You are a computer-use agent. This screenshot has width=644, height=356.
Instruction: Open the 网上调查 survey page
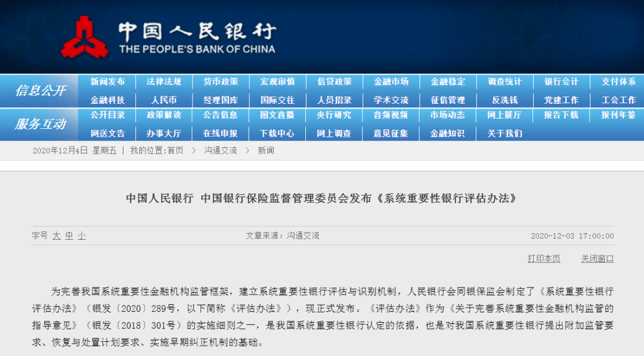pyautogui.click(x=334, y=134)
